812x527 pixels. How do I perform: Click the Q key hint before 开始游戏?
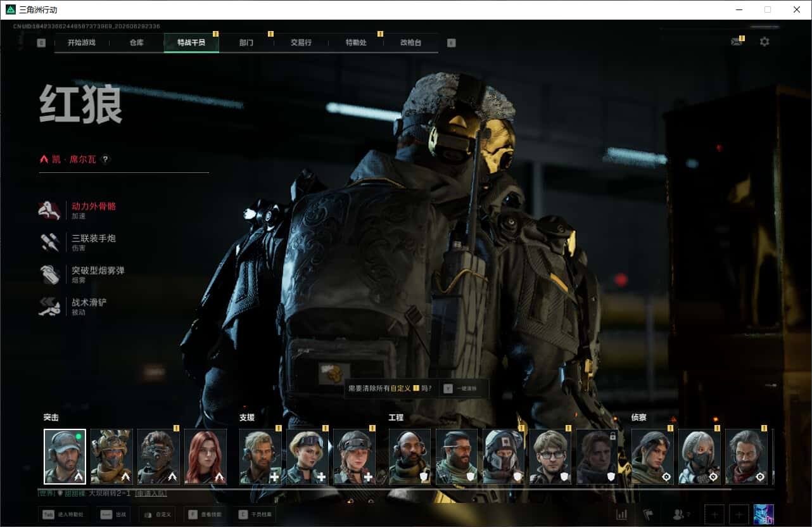click(x=42, y=43)
